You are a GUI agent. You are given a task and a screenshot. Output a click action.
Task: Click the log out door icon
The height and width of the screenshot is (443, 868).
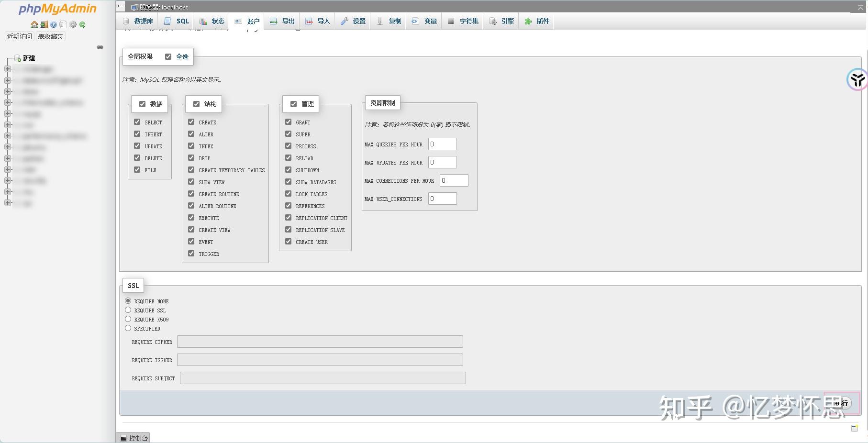44,24
